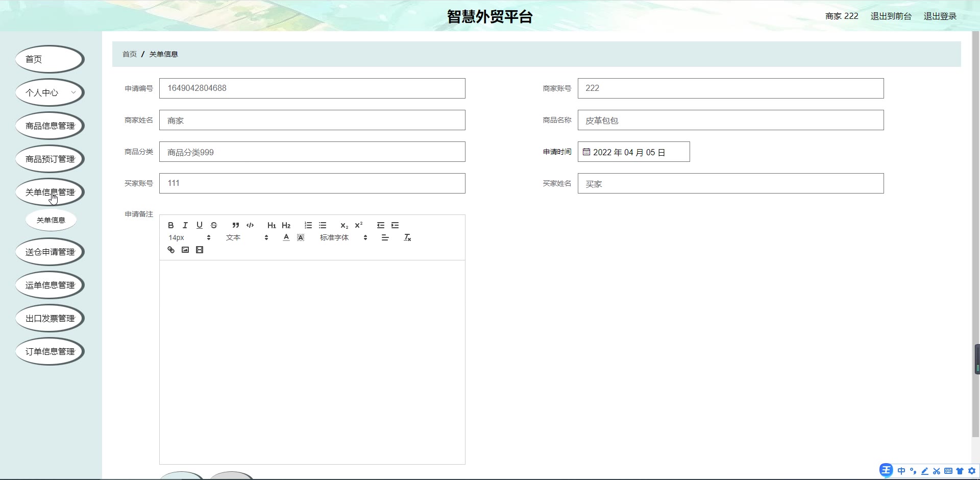Insert a blockquote in the editor
980x480 pixels.
point(236,225)
